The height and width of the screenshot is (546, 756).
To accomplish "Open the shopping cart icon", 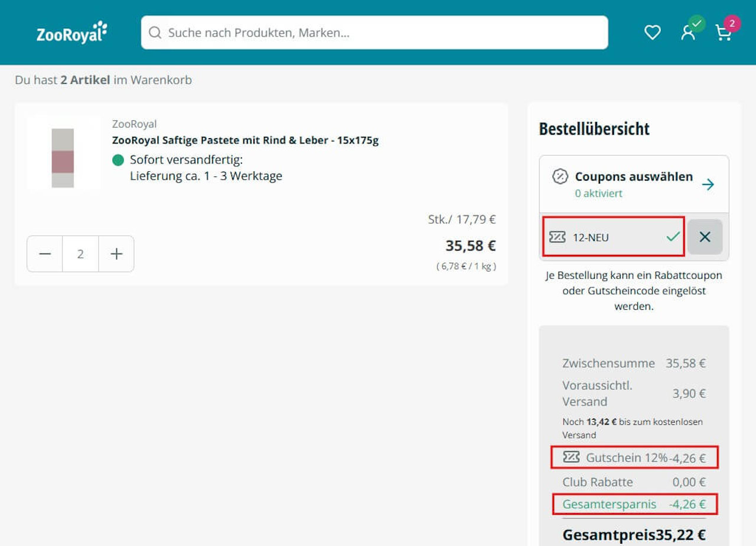I will pos(724,32).
